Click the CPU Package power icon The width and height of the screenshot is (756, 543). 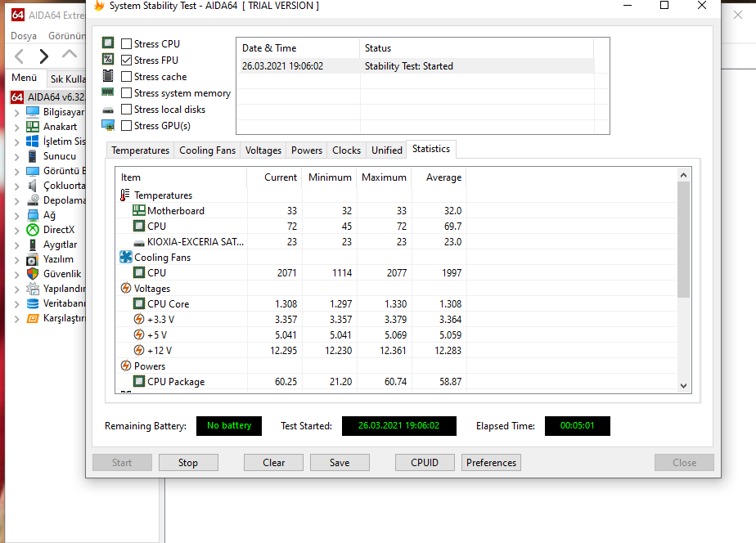[x=139, y=381]
